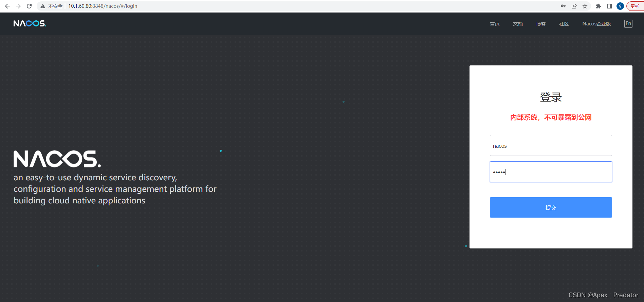Open the 首页 home menu item
Screen dimensions: 644x302
495,24
